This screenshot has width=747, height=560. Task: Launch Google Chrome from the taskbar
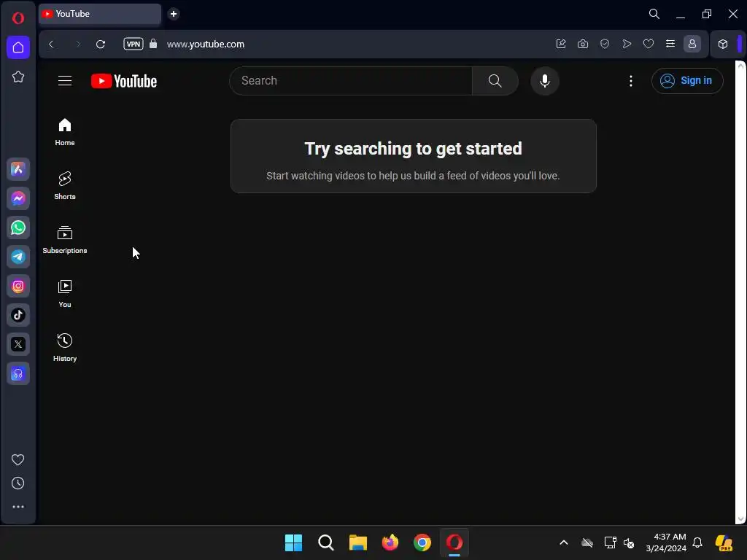(422, 542)
